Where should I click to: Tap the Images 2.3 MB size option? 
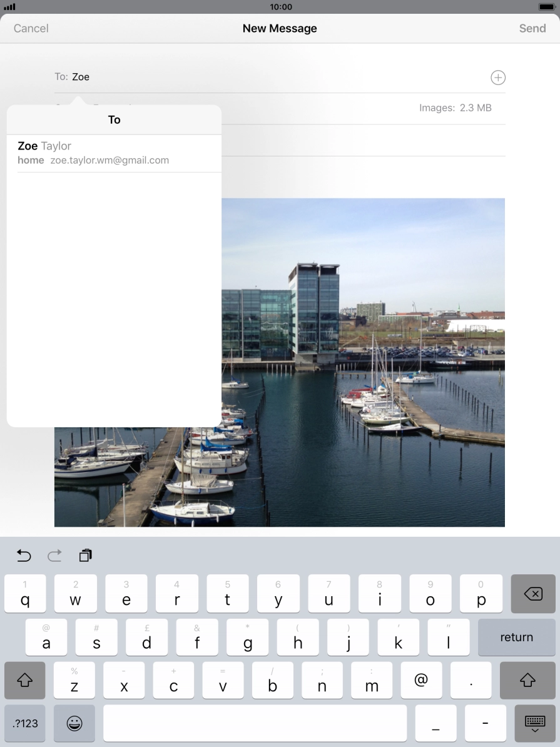click(x=455, y=108)
